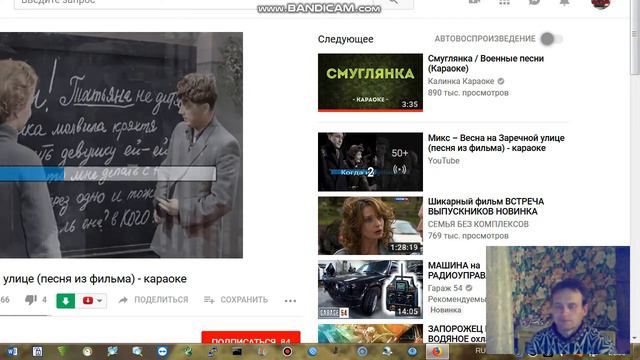Viewport: 640px width, 360px height.
Task: Click the red download icon
Action: click(88, 300)
